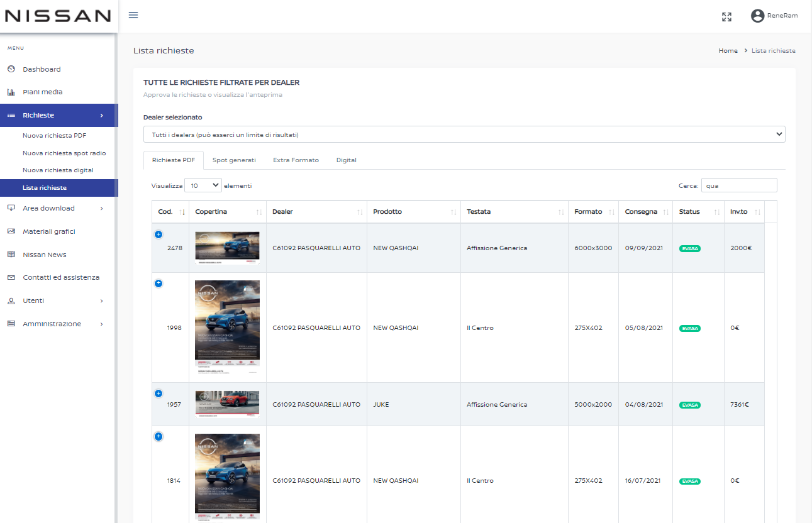Sort by Status column arrows
Viewport: 812px width, 523px height.
[716, 212]
